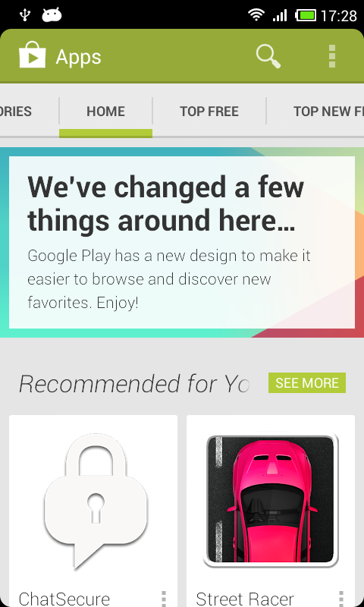Image resolution: width=364 pixels, height=607 pixels.
Task: Tap the new design announcement banner
Action: coord(182,242)
